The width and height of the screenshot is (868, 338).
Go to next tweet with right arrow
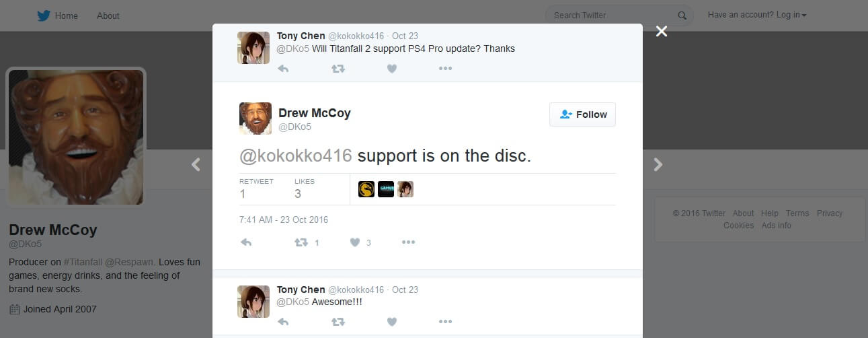(658, 164)
